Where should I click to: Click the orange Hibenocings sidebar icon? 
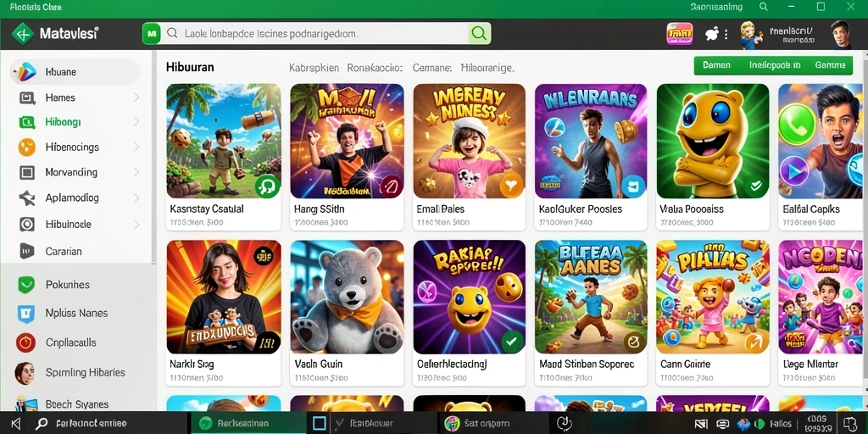click(x=26, y=147)
